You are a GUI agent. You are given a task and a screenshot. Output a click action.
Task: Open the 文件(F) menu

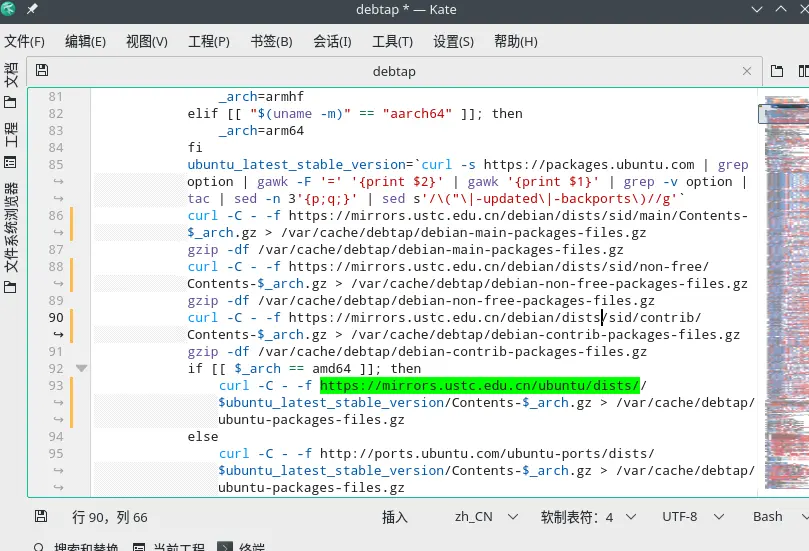pyautogui.click(x=25, y=41)
